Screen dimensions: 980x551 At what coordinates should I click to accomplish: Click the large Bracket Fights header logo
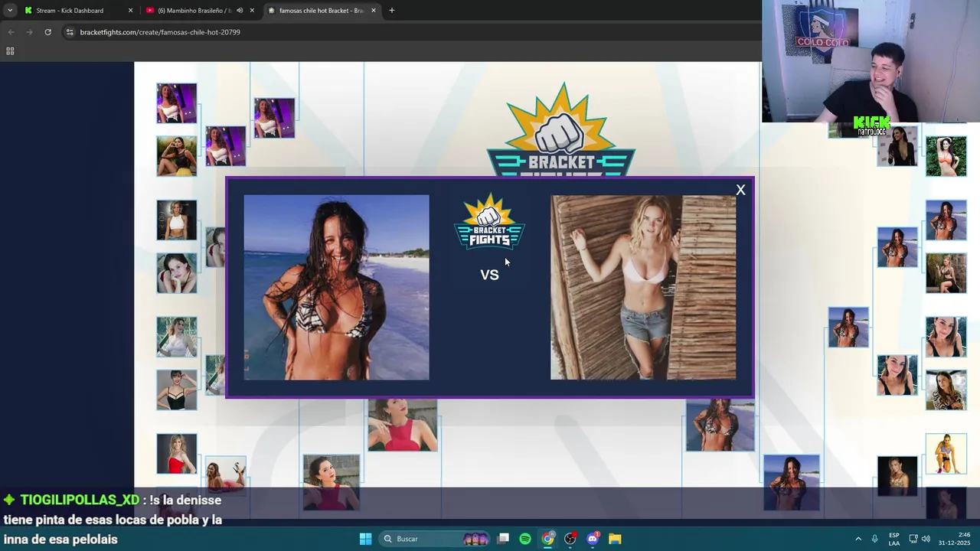click(561, 130)
